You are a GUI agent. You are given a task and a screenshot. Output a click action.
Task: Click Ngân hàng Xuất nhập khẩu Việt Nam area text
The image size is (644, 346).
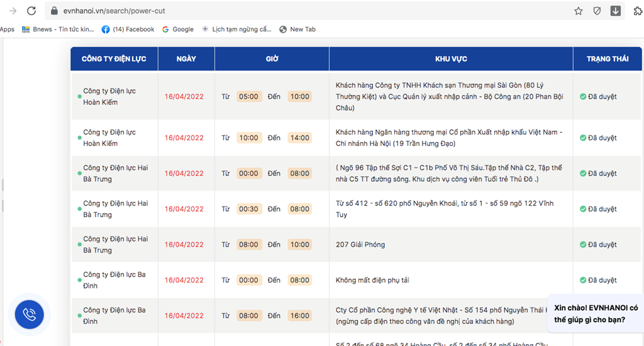tap(449, 138)
